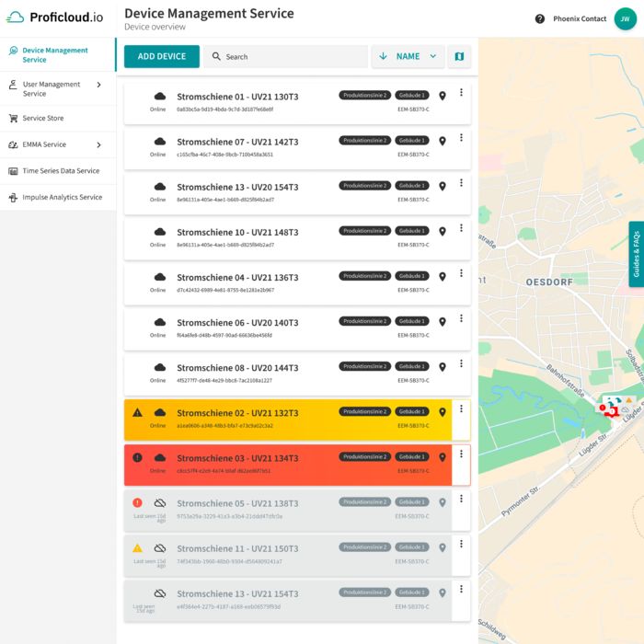Open more options for Stromschiene 08
Image resolution: width=644 pixels, height=644 pixels.
click(x=461, y=363)
